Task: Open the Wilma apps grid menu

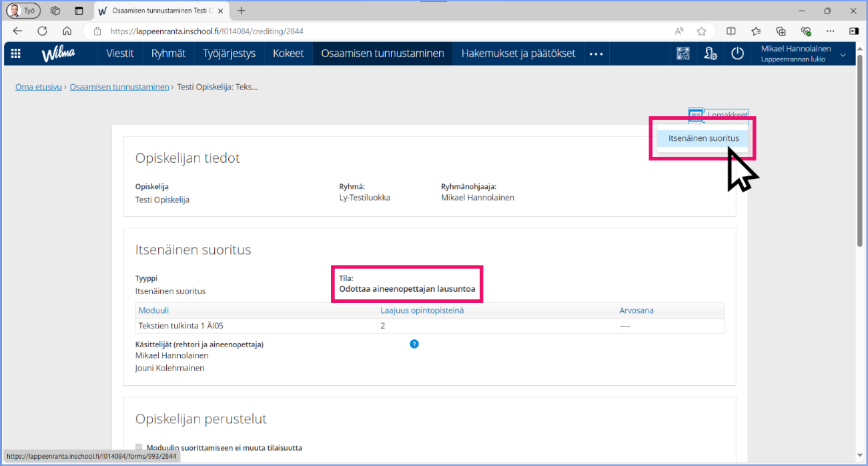Action: pos(16,54)
